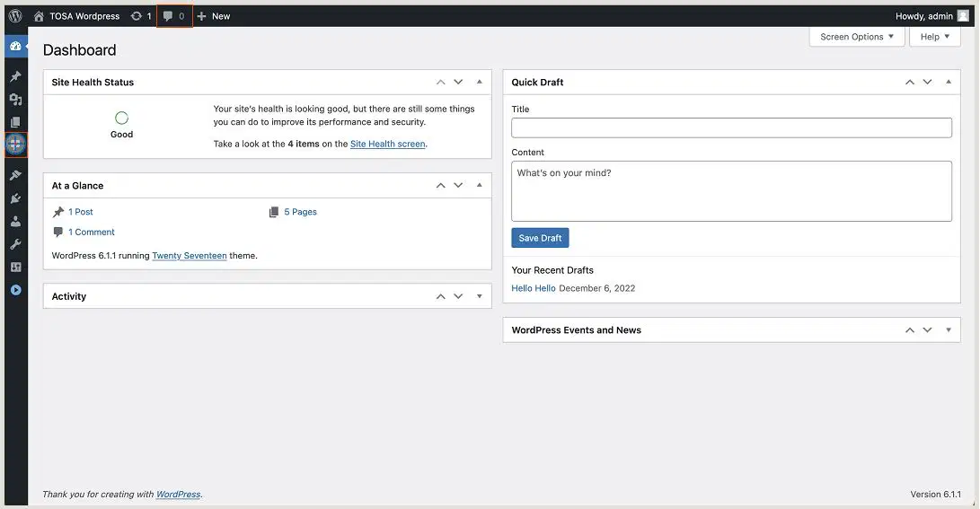Collapse the At a Glance panel
The width and height of the screenshot is (980, 509).
click(x=480, y=186)
